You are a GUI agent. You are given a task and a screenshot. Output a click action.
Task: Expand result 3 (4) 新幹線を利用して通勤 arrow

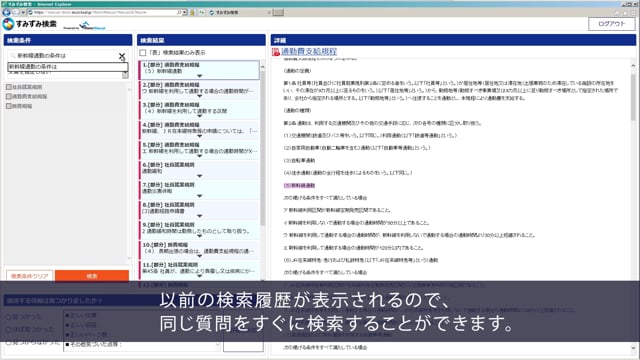(200, 116)
